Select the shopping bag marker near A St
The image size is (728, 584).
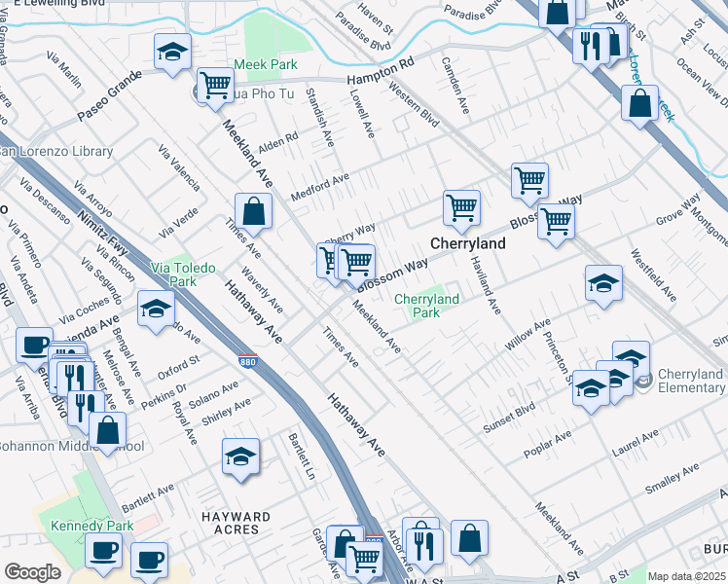pyautogui.click(x=469, y=538)
